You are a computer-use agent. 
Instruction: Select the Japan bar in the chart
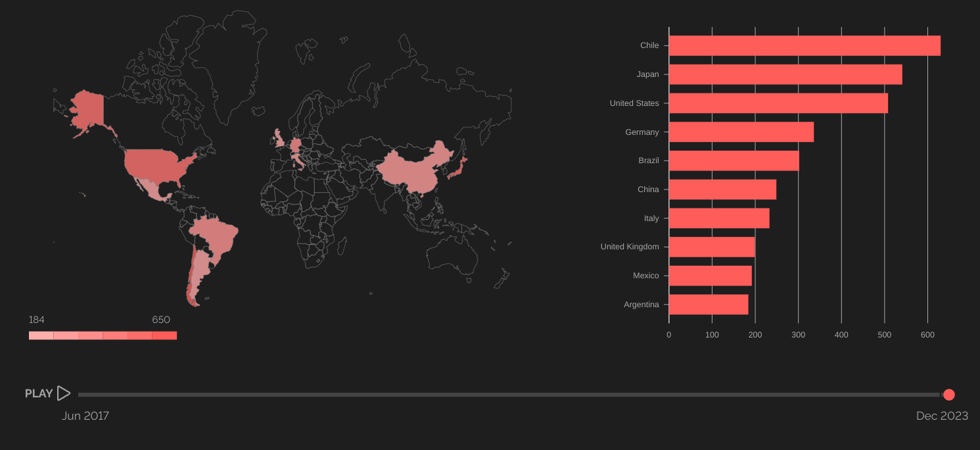pyautogui.click(x=785, y=74)
